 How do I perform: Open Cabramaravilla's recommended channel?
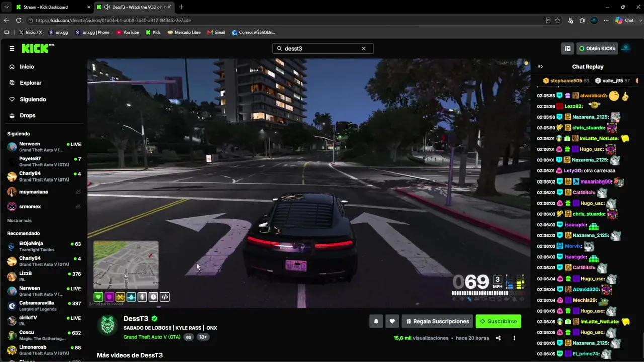click(x=44, y=306)
